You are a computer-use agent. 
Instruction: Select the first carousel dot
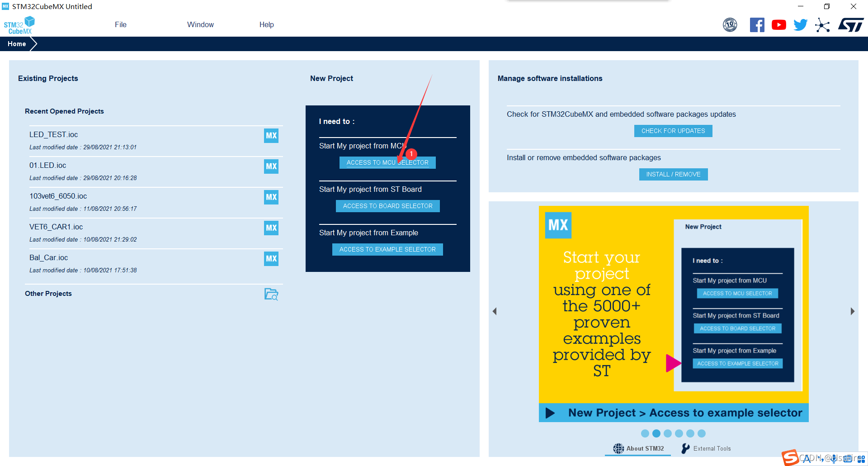coord(645,433)
